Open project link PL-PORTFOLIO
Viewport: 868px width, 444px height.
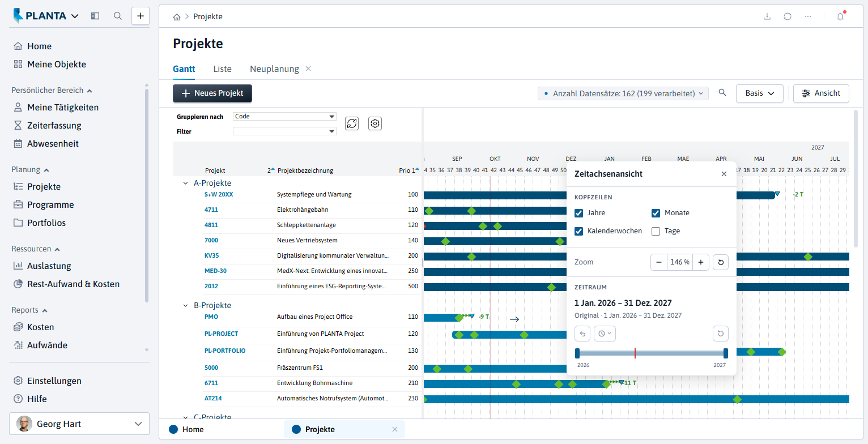click(225, 351)
